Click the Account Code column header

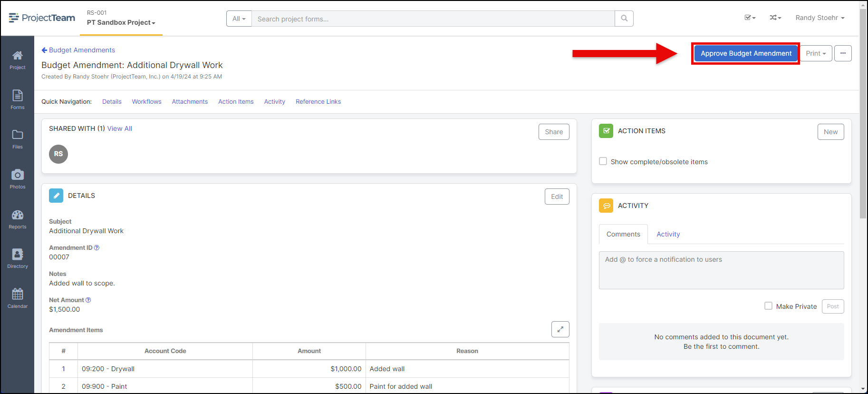pyautogui.click(x=165, y=351)
